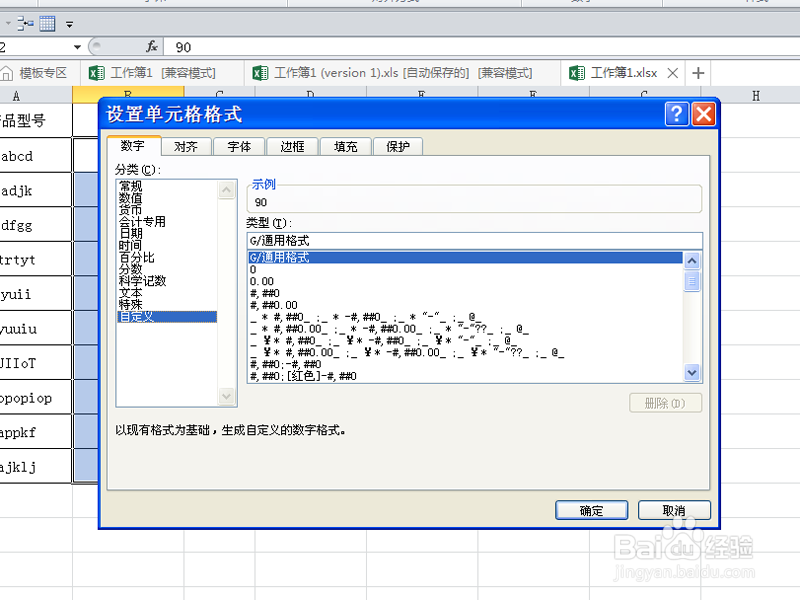Select the 数字 tab

click(133, 145)
